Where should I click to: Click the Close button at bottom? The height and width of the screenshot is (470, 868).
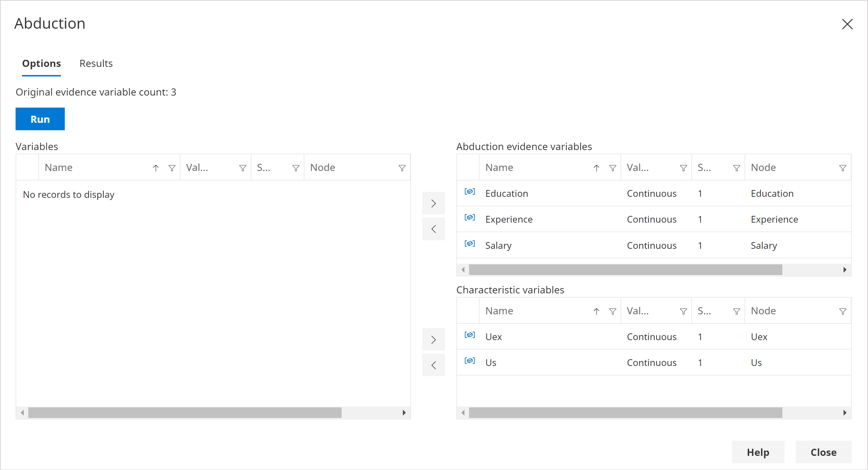tap(823, 452)
